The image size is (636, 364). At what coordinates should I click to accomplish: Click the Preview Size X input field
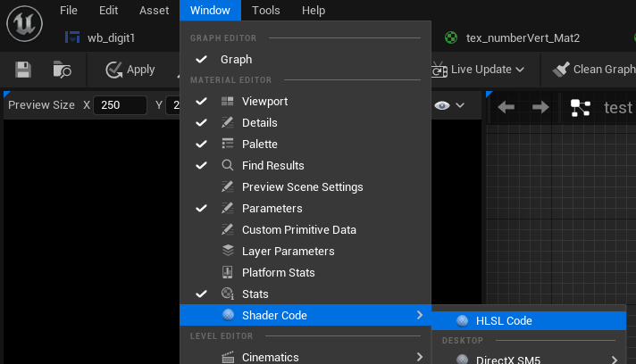tap(120, 106)
